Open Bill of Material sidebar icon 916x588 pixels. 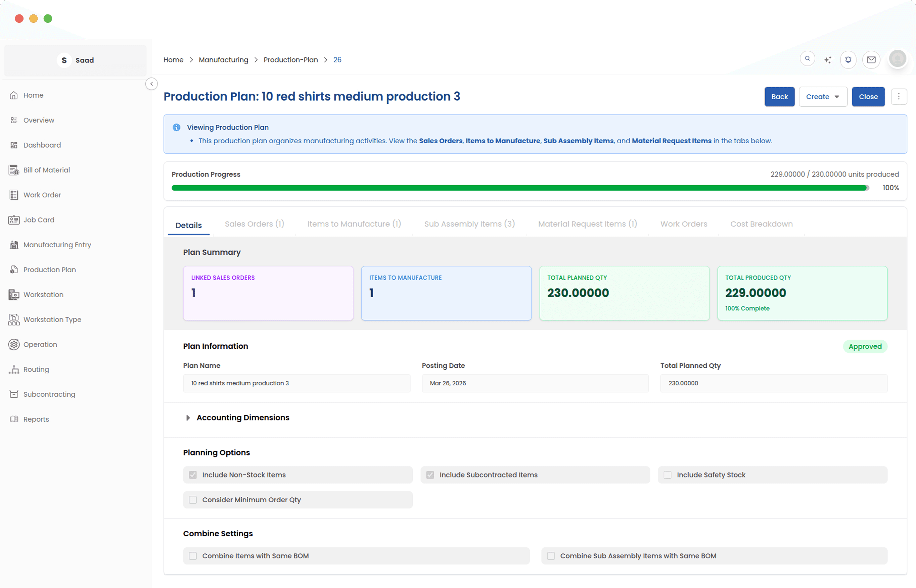(14, 170)
